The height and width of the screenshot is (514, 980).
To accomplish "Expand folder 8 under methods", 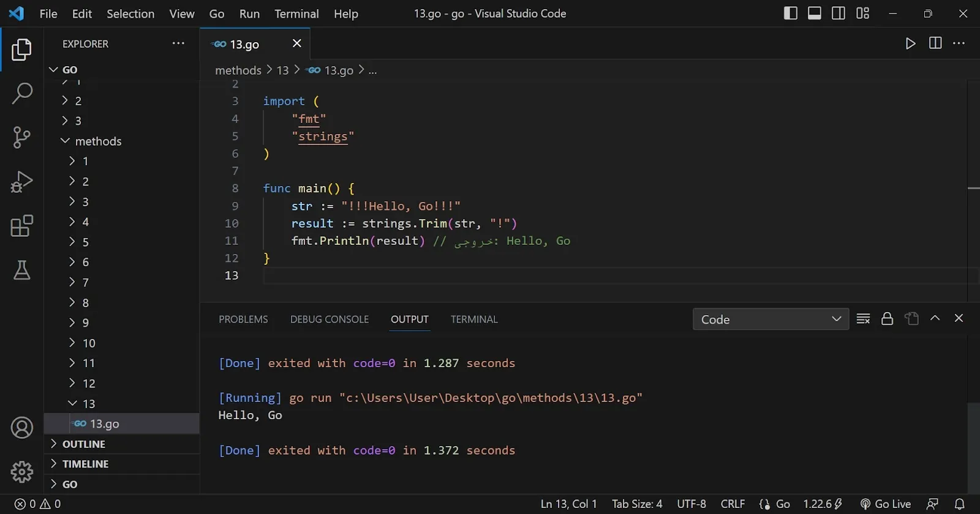I will pyautogui.click(x=122, y=303).
